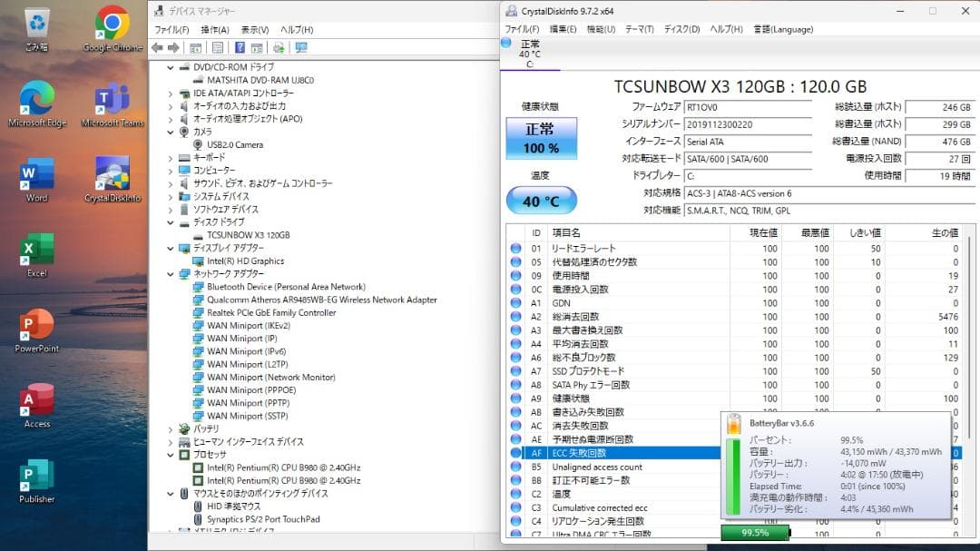Click the 表示(V) menu in Device Manager

click(254, 28)
